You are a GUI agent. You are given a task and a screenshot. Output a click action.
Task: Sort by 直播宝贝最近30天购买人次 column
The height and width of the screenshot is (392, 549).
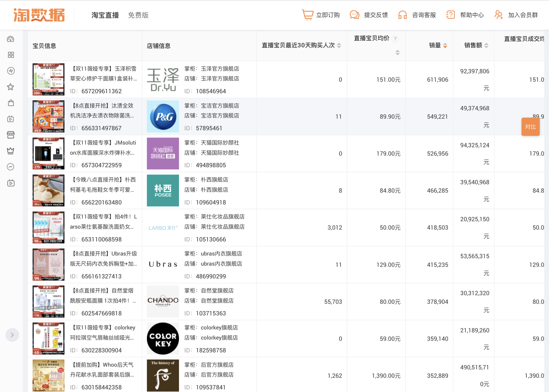(339, 45)
